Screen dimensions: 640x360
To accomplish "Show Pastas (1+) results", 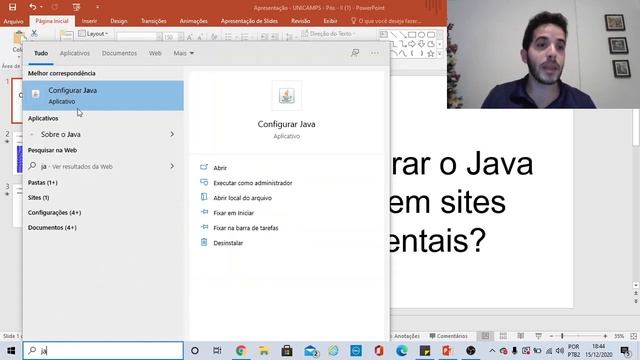I will click(x=42, y=182).
